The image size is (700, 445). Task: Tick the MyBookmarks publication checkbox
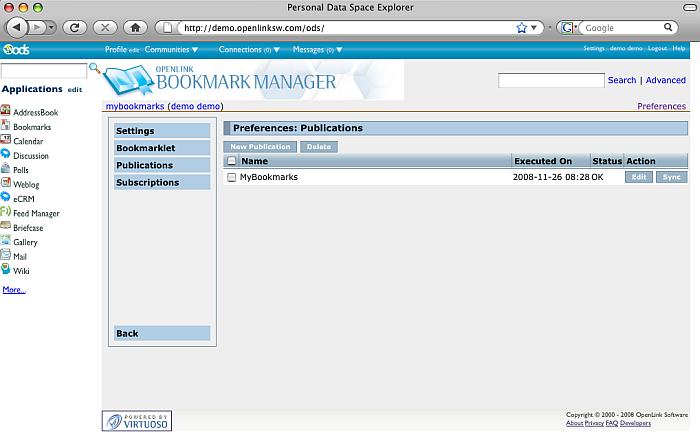[x=231, y=177]
